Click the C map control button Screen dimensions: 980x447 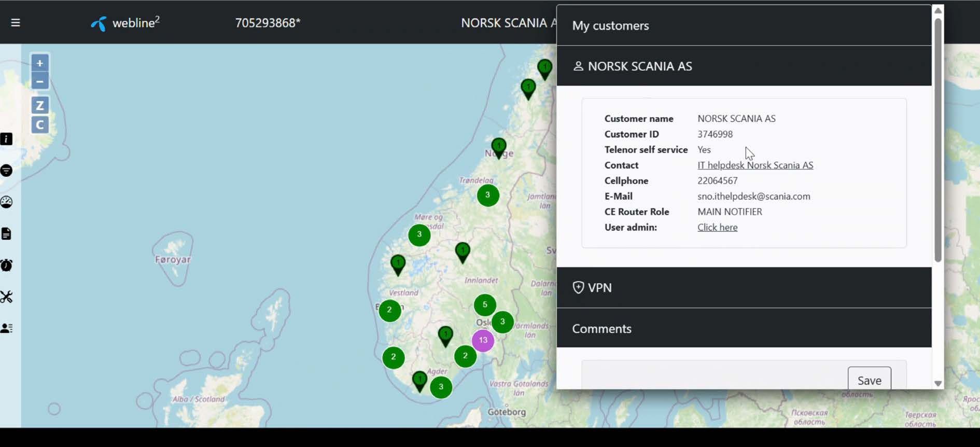pos(40,125)
